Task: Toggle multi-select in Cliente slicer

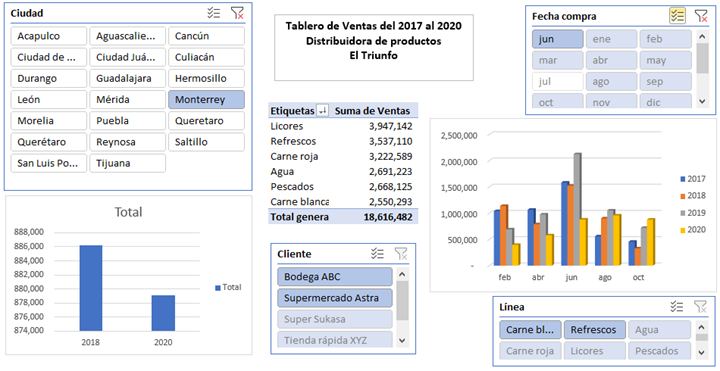Action: (x=377, y=253)
